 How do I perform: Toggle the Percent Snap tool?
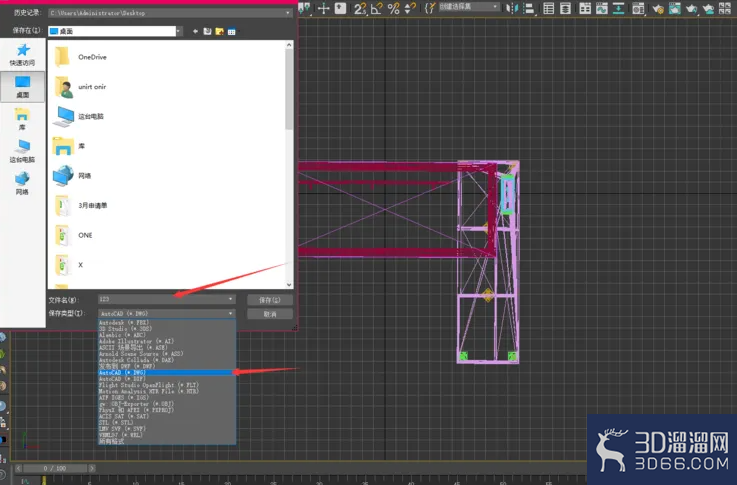tap(394, 8)
